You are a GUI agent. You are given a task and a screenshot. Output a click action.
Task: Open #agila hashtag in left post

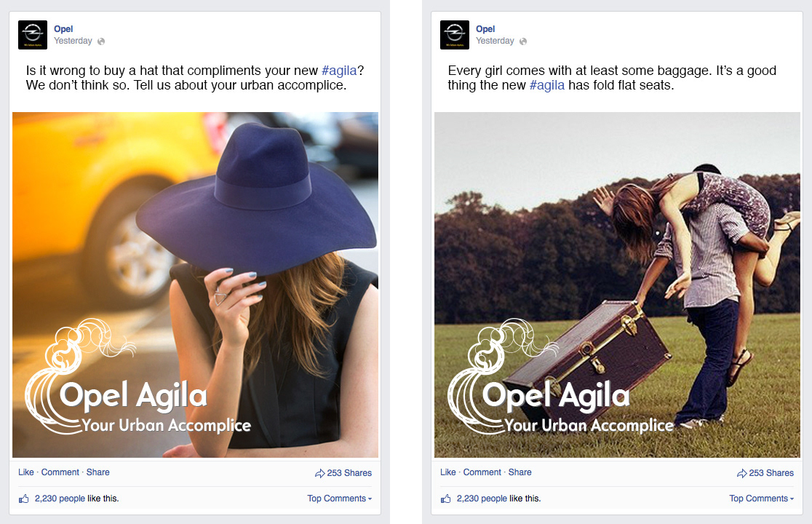tap(339, 71)
